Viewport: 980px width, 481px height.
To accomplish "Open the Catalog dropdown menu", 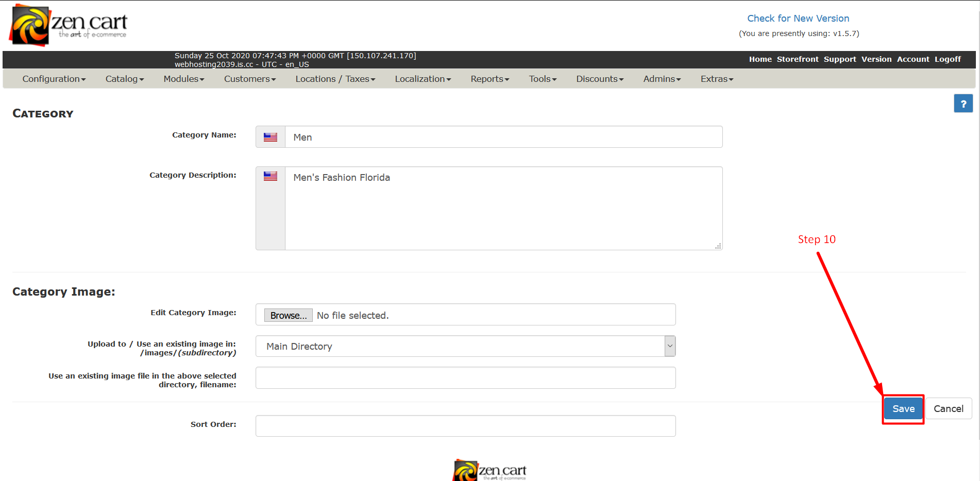I will pyautogui.click(x=125, y=79).
